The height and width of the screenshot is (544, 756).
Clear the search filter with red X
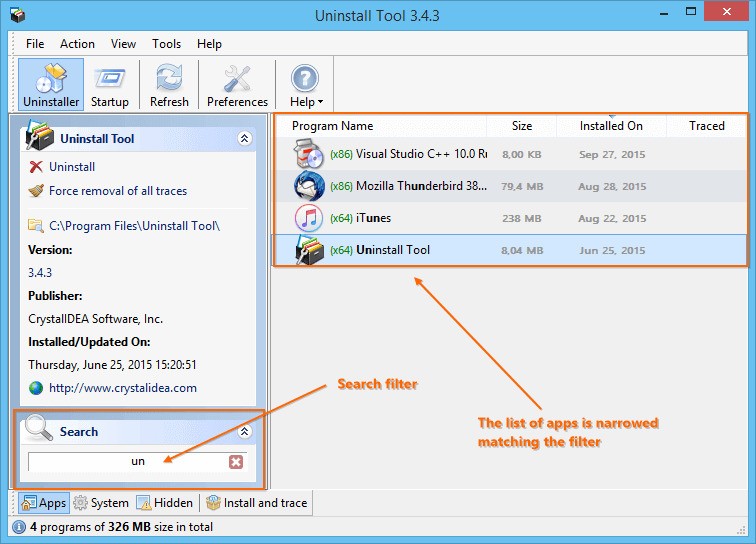coord(236,462)
